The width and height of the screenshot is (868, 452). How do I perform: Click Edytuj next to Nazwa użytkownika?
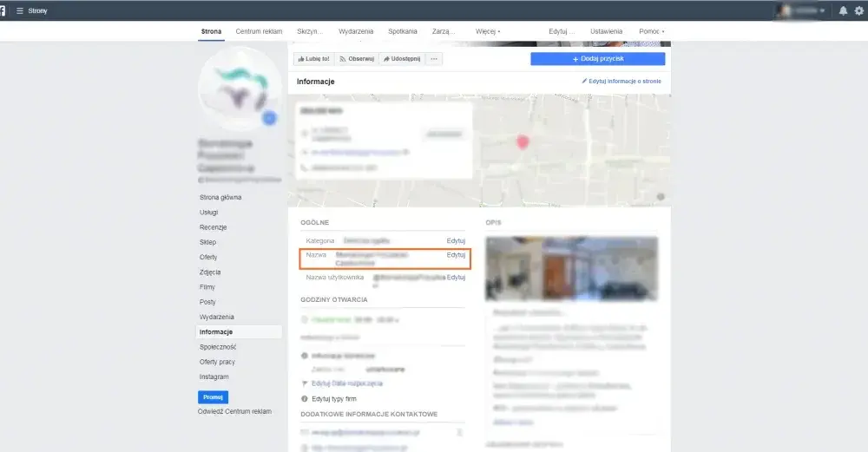click(x=457, y=277)
